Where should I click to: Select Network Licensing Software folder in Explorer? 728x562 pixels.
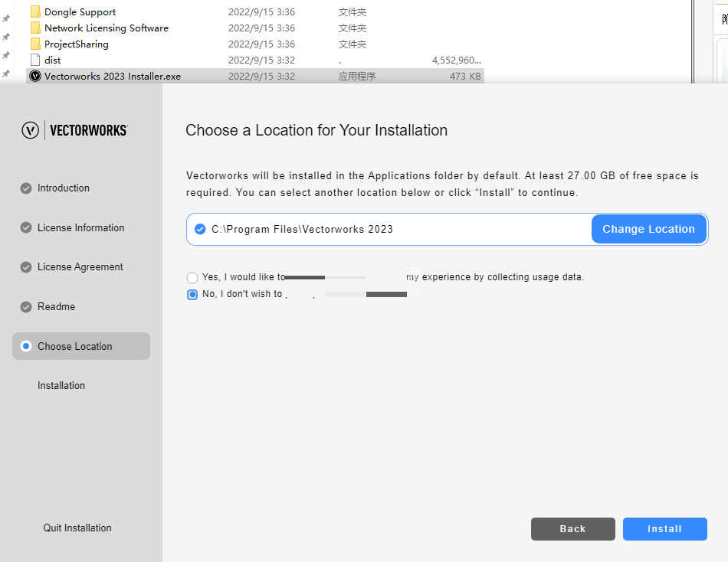(107, 28)
